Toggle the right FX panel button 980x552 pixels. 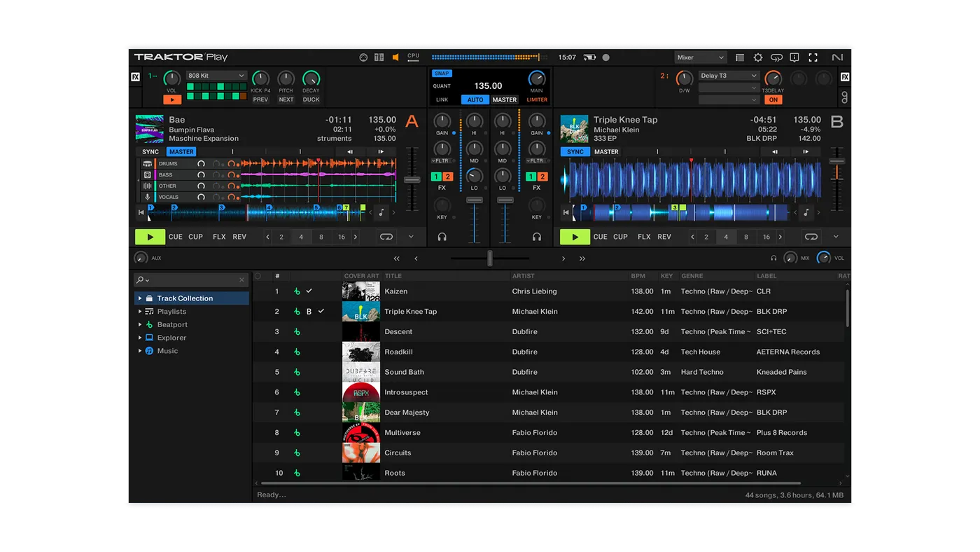845,77
